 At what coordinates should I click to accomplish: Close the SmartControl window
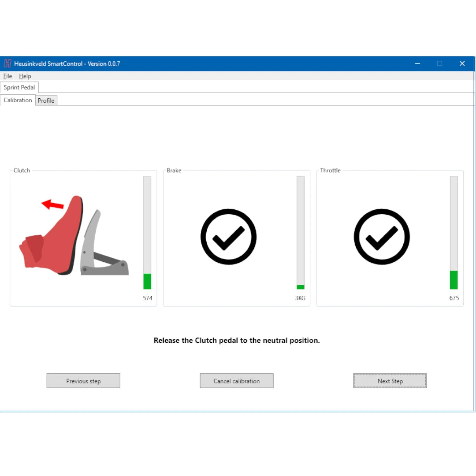click(462, 63)
